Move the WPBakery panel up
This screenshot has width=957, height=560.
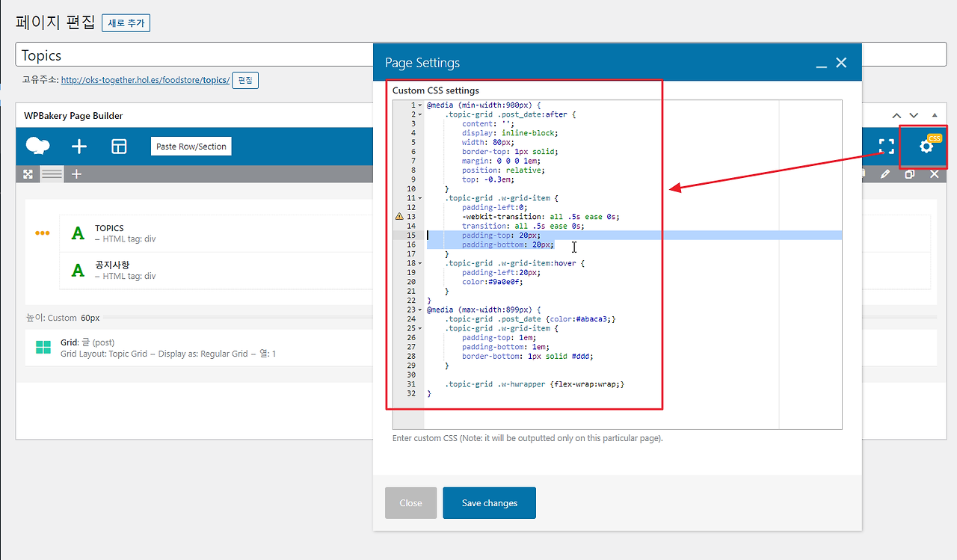[x=897, y=116]
